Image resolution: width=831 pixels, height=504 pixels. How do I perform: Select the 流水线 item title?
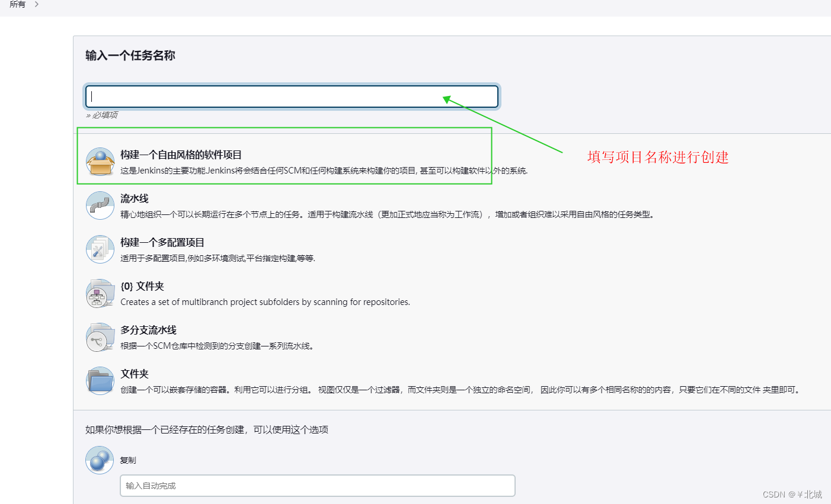pyautogui.click(x=135, y=198)
